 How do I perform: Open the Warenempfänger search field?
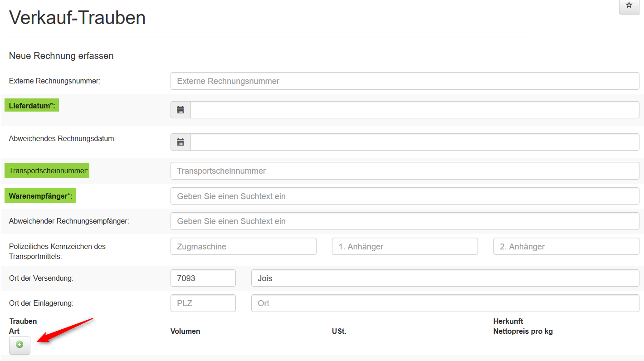click(405, 196)
